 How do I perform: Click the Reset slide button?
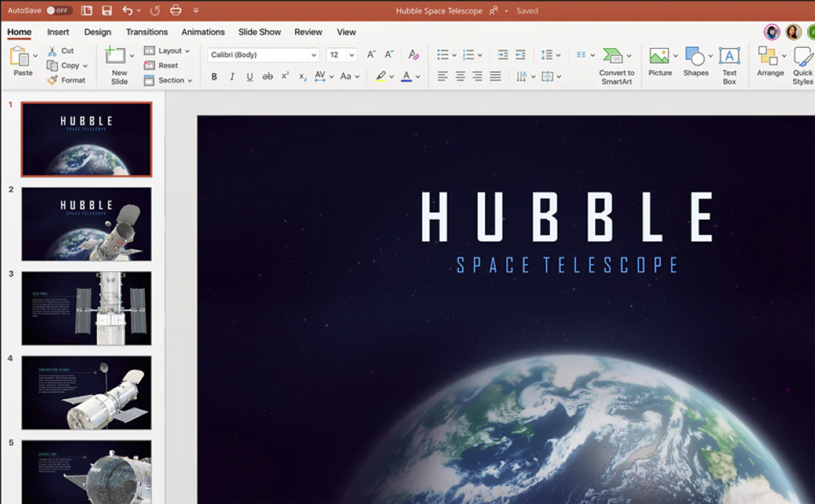(161, 65)
